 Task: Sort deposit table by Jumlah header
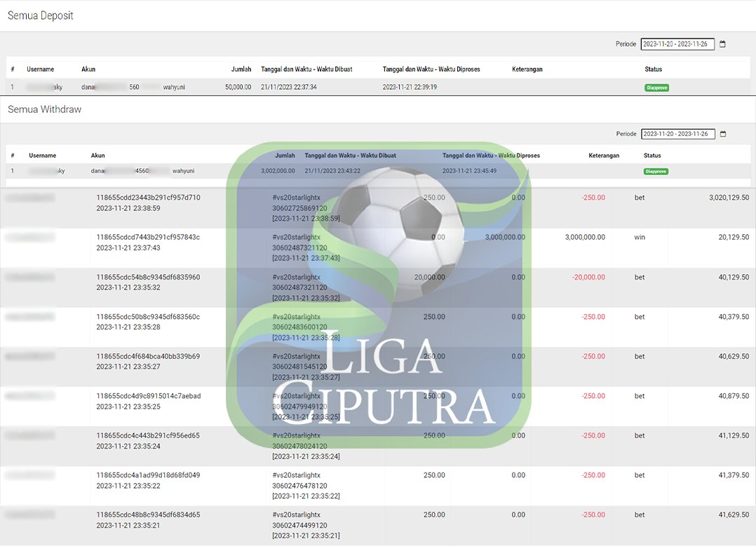[x=241, y=69]
